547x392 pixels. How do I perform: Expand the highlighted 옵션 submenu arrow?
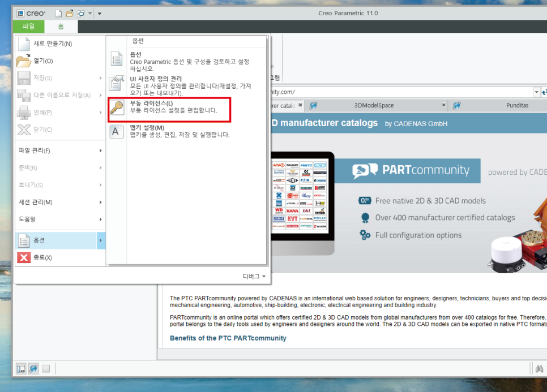(101, 240)
